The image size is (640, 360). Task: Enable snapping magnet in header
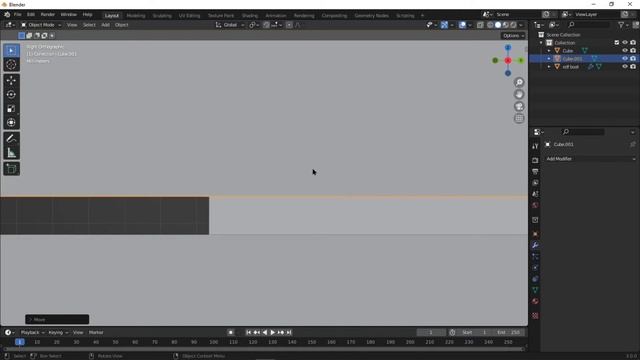point(266,25)
